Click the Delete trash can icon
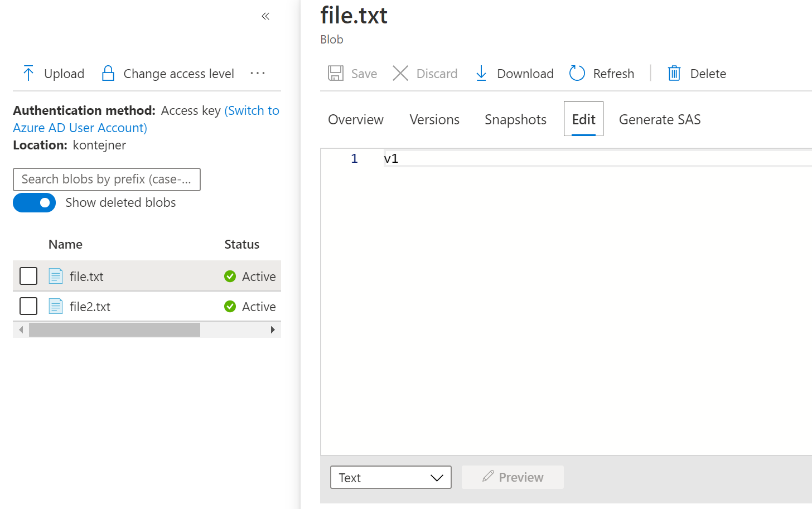This screenshot has width=812, height=509. tap(674, 74)
